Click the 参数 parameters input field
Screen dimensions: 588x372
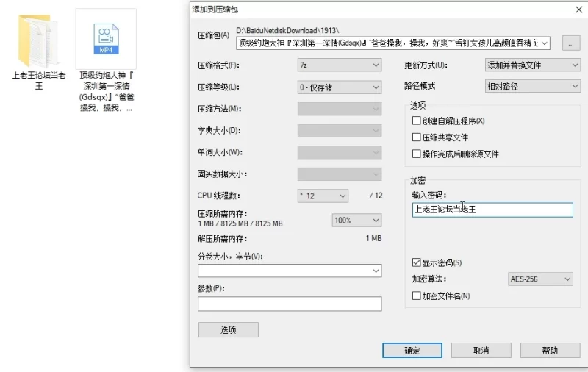(x=290, y=304)
